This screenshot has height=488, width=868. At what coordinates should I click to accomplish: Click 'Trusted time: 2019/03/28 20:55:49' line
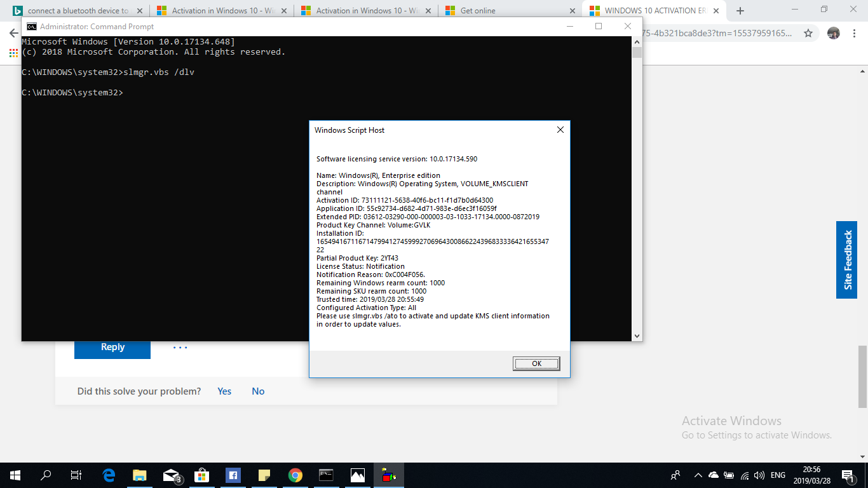tap(370, 299)
